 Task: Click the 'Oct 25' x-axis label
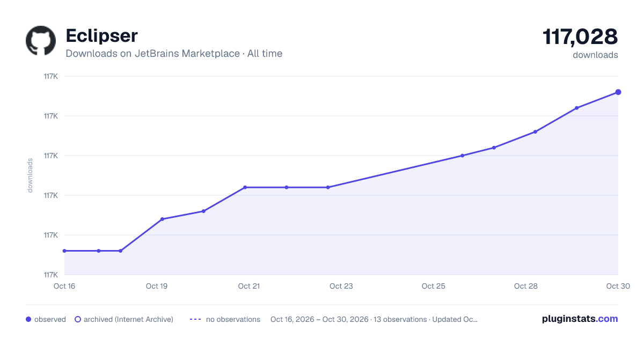[x=434, y=286]
